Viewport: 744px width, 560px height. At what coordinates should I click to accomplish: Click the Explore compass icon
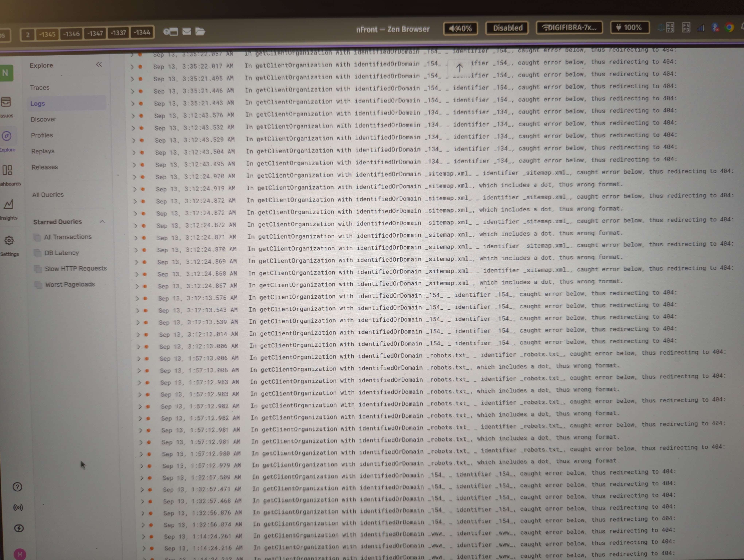click(7, 136)
